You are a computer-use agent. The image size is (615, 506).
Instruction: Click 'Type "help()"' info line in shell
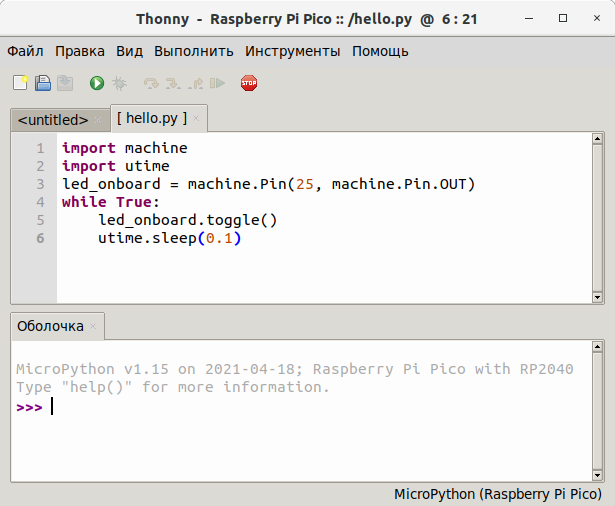(173, 387)
